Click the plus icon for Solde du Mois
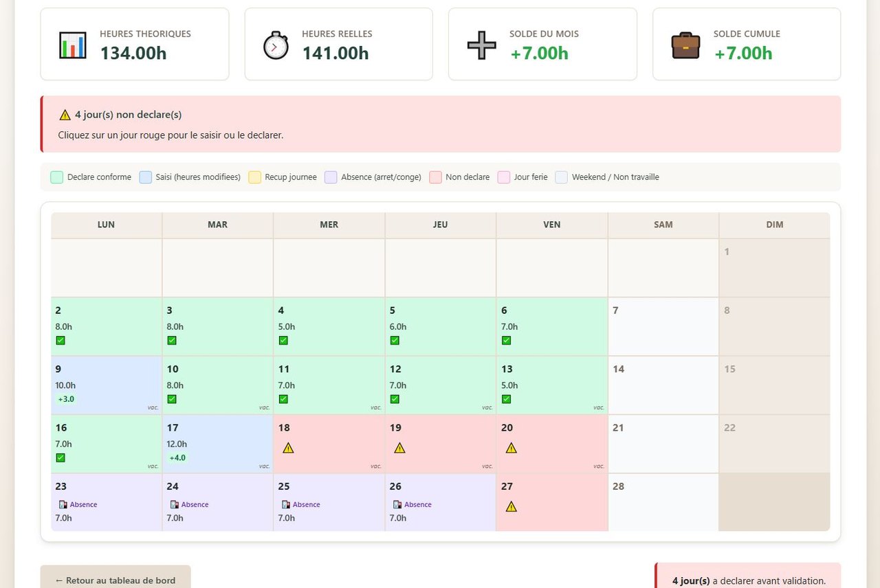Viewport: 880px width, 588px height. coord(481,45)
